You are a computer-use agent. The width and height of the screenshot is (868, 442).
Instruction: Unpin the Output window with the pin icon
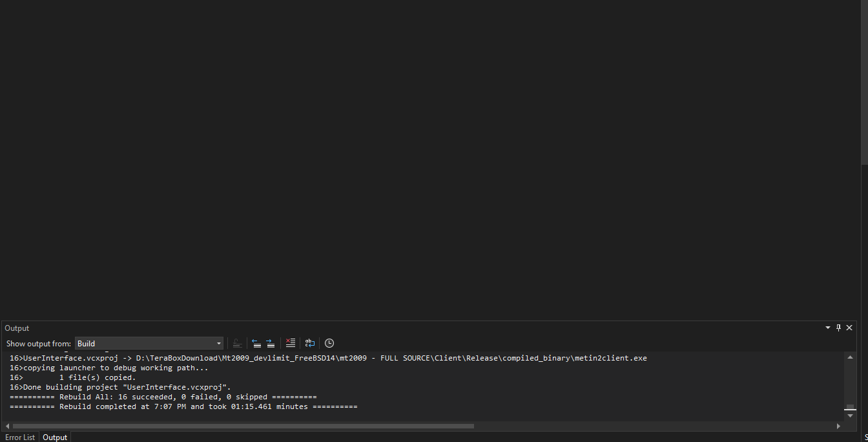(x=838, y=328)
